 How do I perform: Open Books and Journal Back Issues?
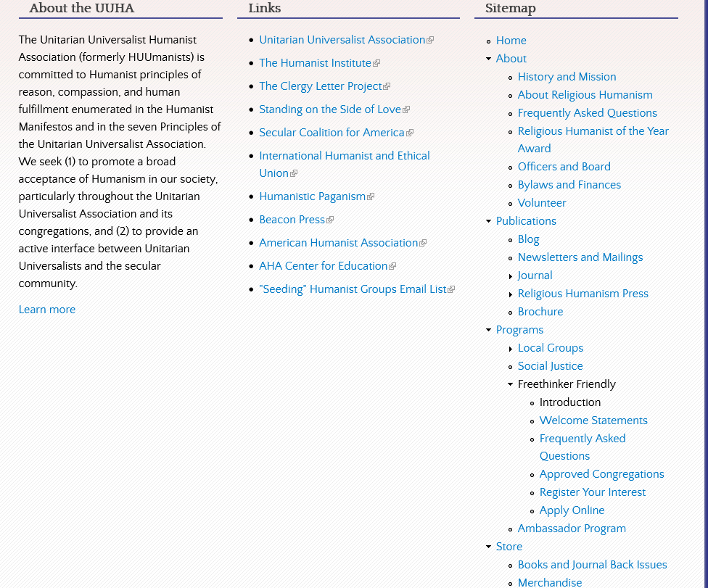(593, 565)
